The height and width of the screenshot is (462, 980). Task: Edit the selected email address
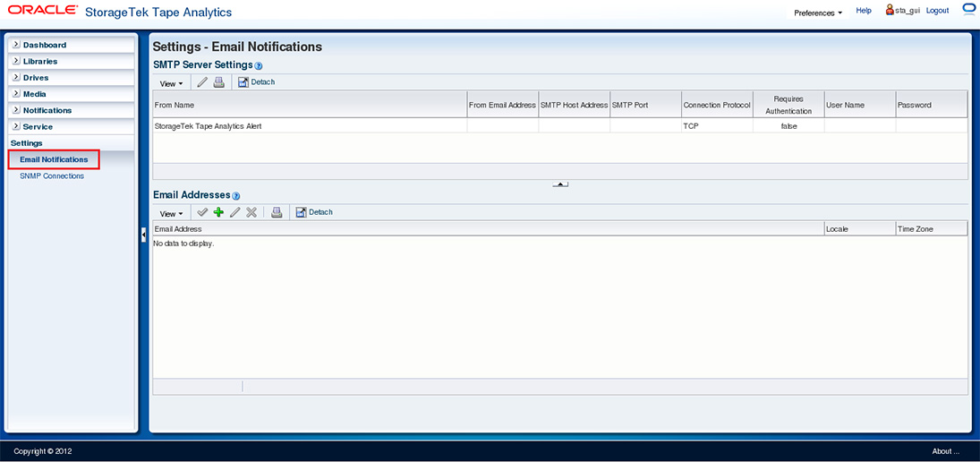click(235, 212)
